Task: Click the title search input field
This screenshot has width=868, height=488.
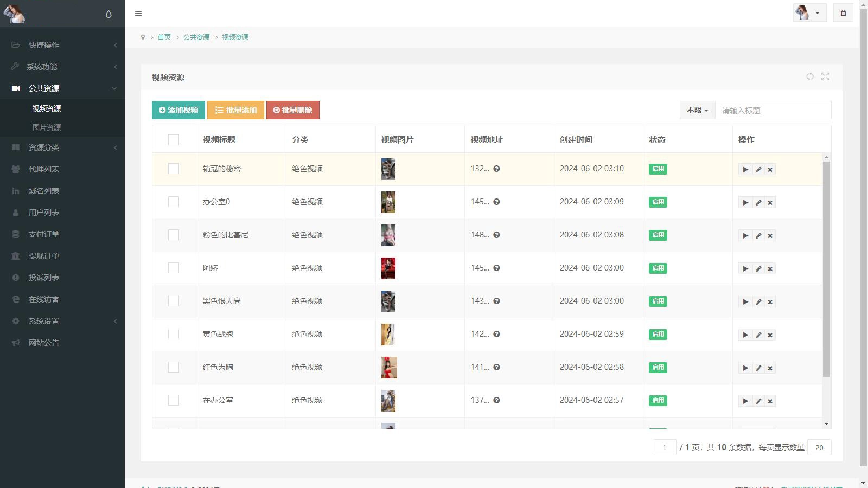Action: (773, 110)
